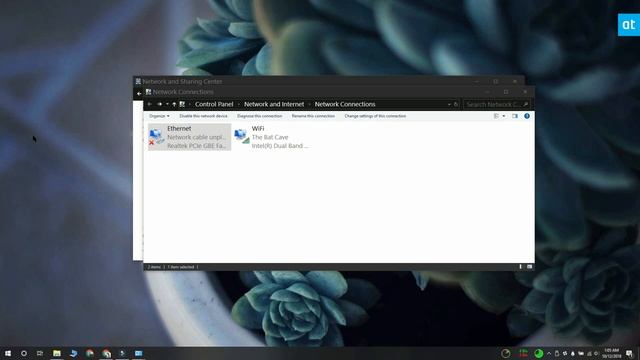
Task: Click the WiFi label text
Action: [x=258, y=128]
